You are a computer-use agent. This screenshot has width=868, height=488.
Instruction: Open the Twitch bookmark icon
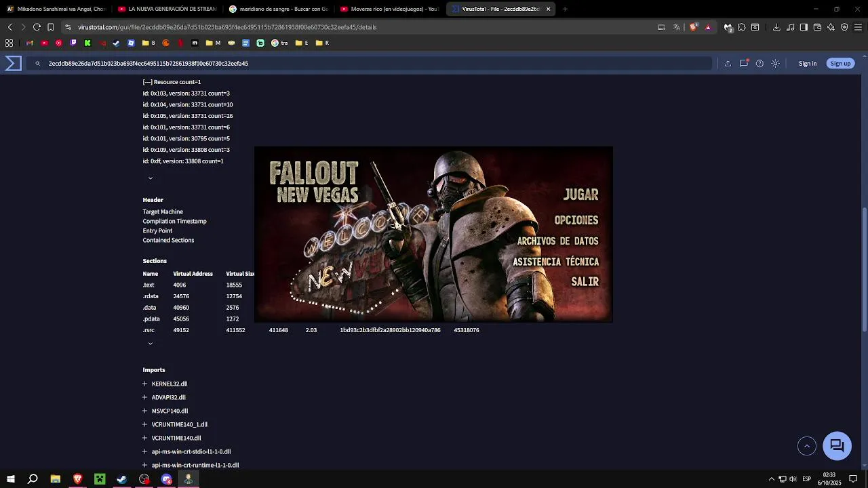coord(73,43)
